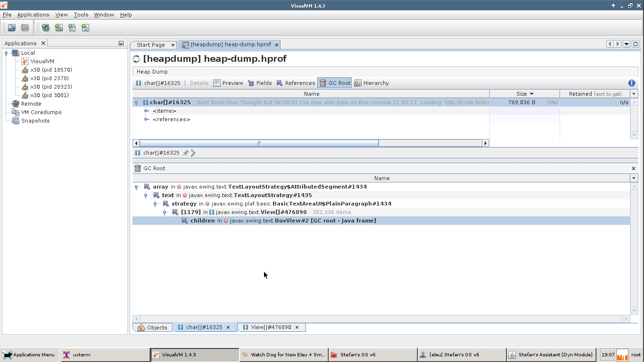Click the blue info icon in Heap Dump toolbar

point(631,83)
